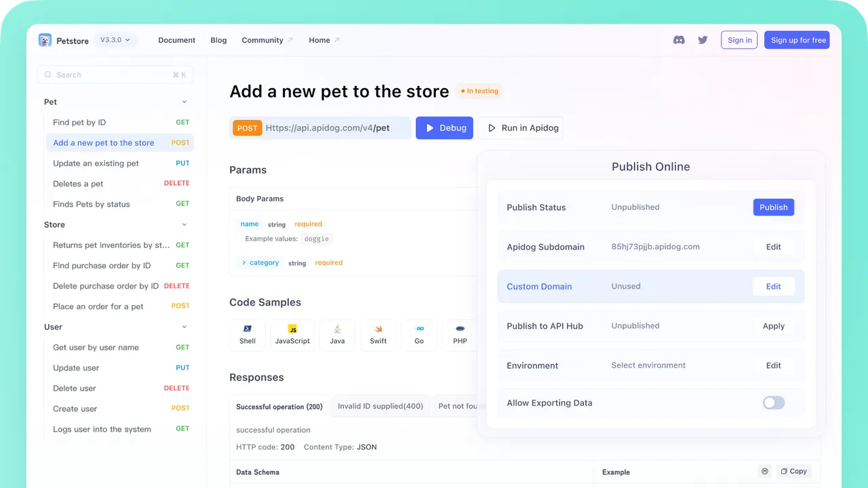Edit the Apidog Subdomain

click(774, 247)
